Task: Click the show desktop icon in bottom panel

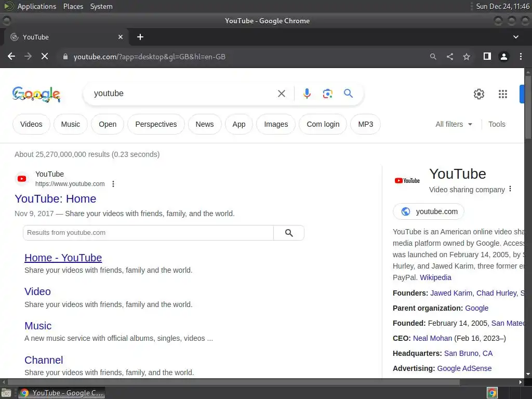Action: click(6, 393)
